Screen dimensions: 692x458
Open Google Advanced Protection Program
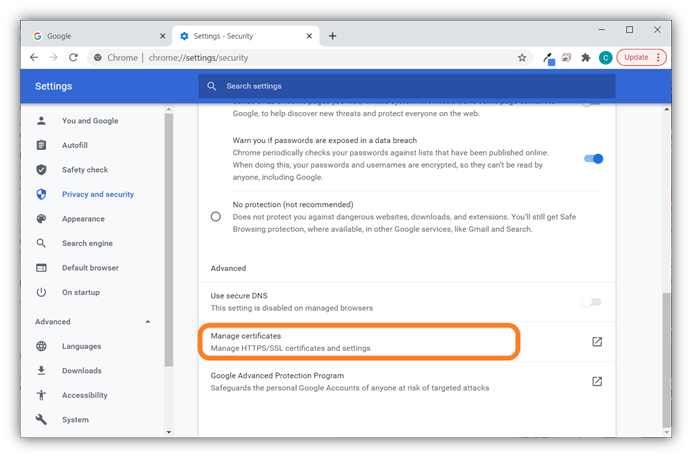pyautogui.click(x=406, y=382)
